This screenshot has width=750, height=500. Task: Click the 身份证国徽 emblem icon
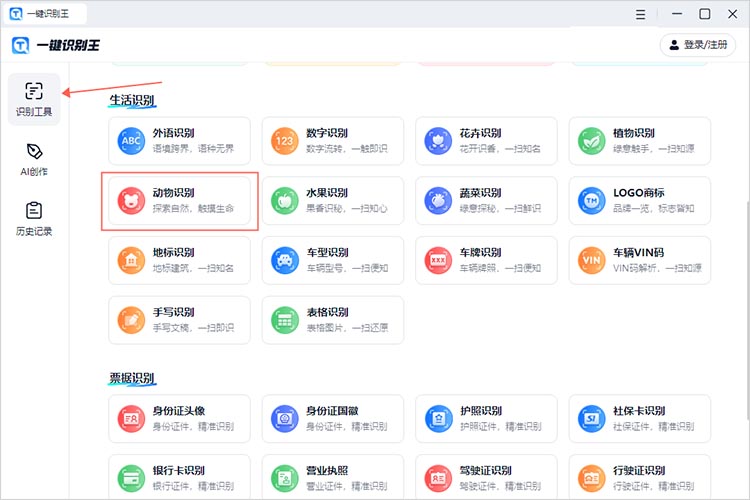285,419
